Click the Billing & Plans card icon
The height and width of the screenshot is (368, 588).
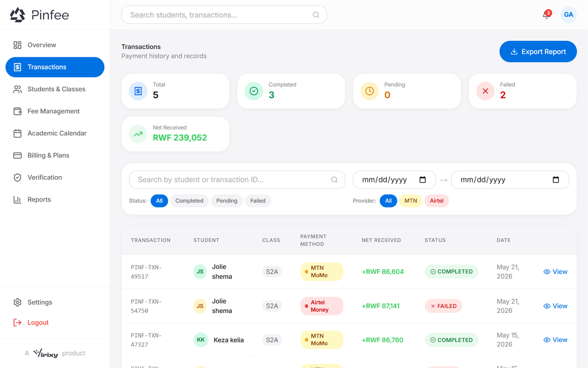[x=18, y=156]
